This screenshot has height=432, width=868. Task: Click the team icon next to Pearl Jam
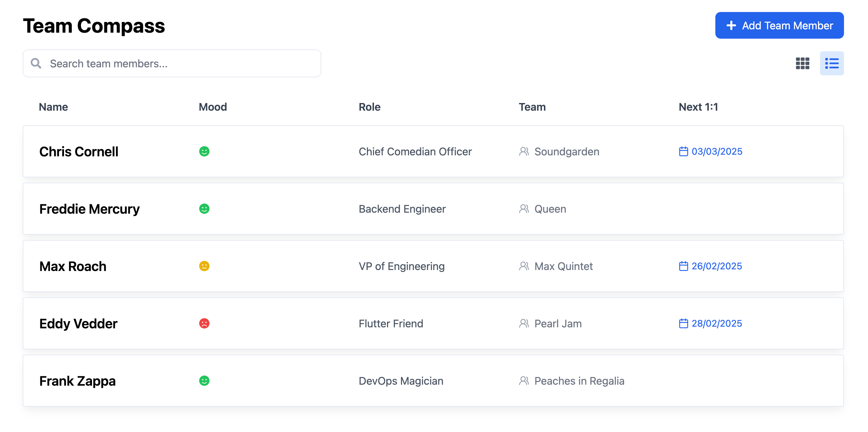pos(524,323)
